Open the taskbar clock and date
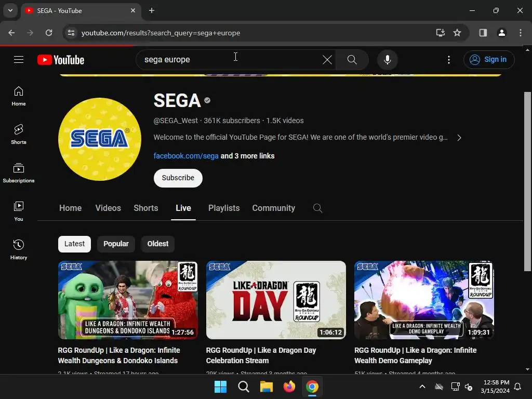The image size is (532, 399). click(x=495, y=387)
